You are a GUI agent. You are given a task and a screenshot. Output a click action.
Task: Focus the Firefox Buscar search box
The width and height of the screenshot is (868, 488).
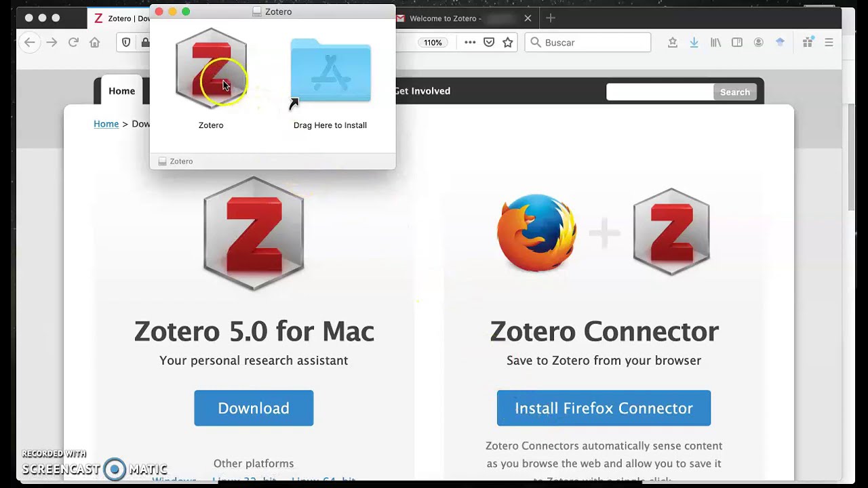[588, 43]
